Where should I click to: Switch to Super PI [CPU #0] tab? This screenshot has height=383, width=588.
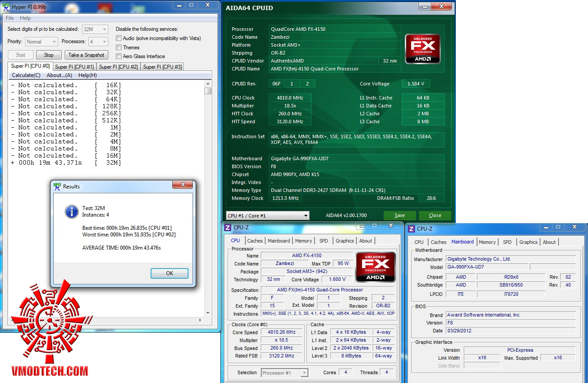pos(30,66)
